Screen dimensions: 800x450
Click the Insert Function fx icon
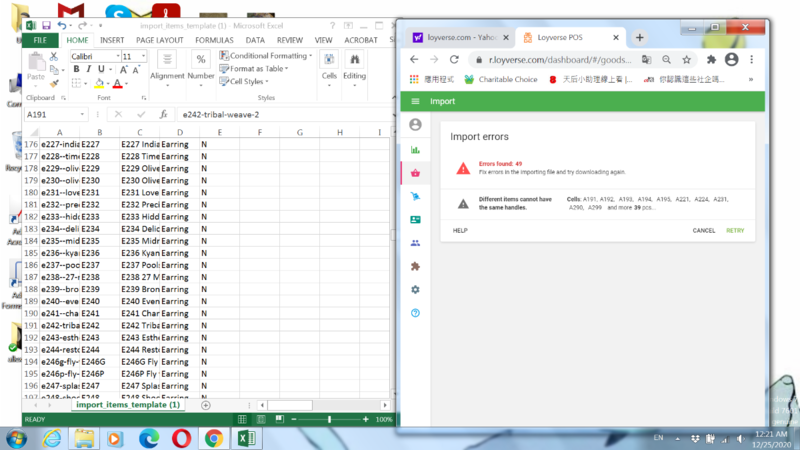(163, 114)
